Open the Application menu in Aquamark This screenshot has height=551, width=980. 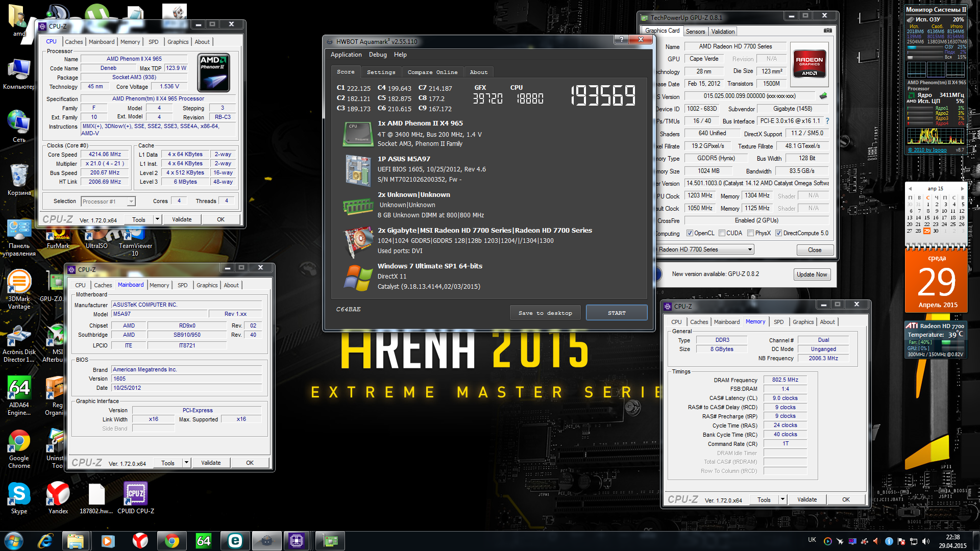(346, 55)
